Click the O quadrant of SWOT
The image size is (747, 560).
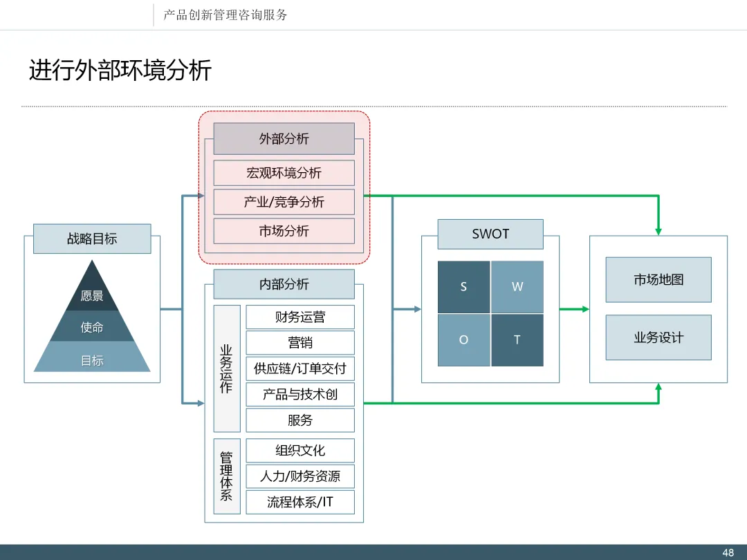463,340
